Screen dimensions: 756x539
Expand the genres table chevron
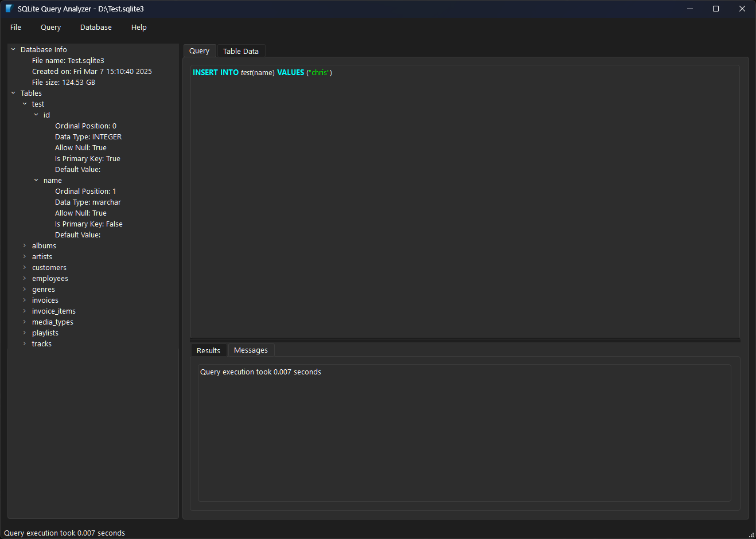pos(25,289)
